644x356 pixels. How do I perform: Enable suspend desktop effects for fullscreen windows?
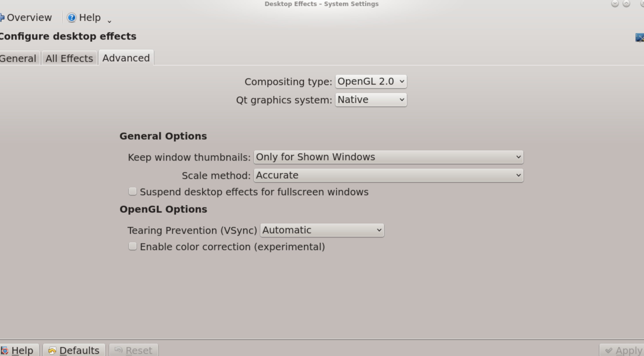click(x=132, y=191)
